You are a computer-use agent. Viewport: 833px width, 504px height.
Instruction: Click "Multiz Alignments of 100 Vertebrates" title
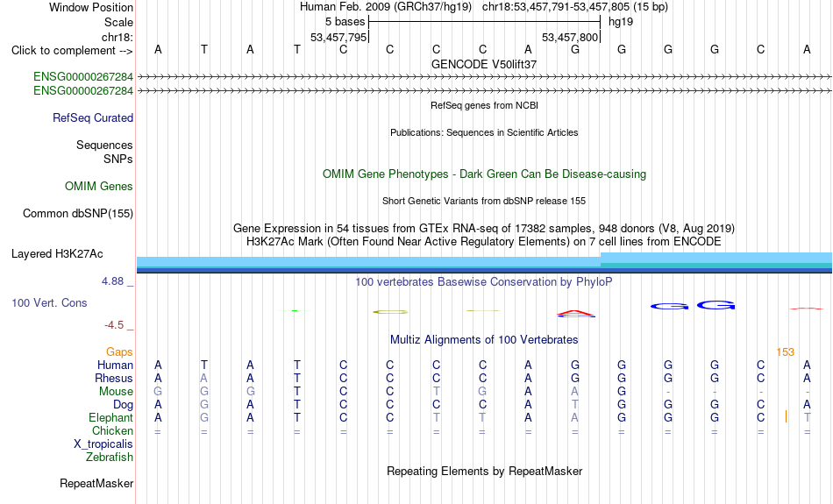click(484, 340)
